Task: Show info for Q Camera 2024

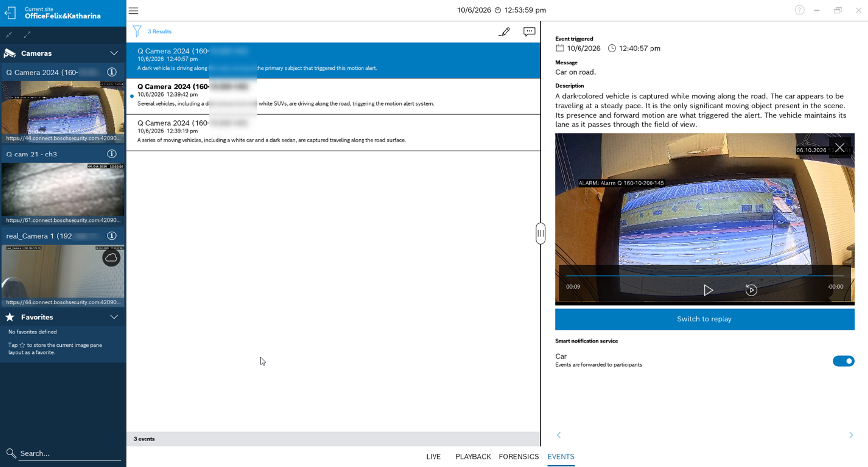Action: point(112,72)
